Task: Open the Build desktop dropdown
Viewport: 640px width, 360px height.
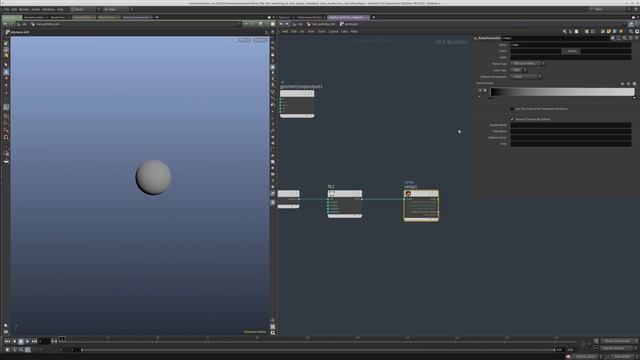Action: tap(85, 9)
